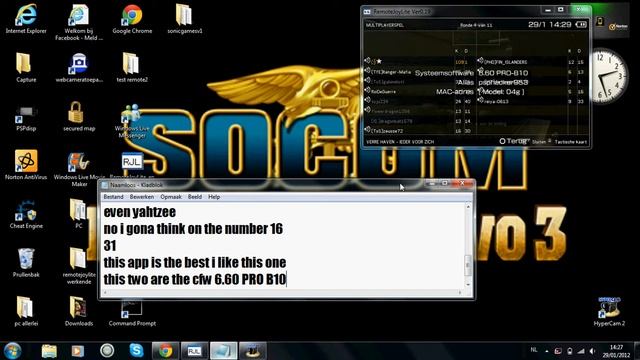
Task: Open the Bewerken menu in Kladblok
Action: coord(142,197)
